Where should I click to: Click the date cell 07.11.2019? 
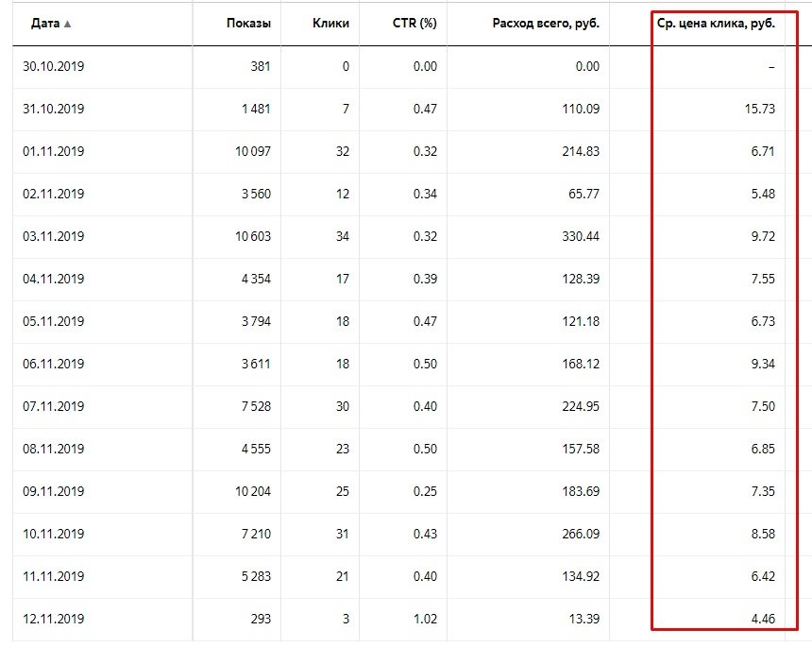(54, 406)
